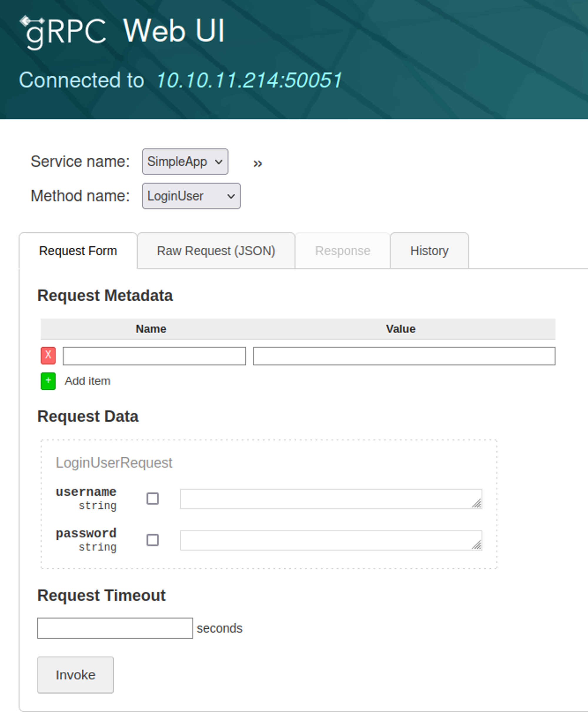Open the Response tab
588x719 pixels.
pos(343,251)
